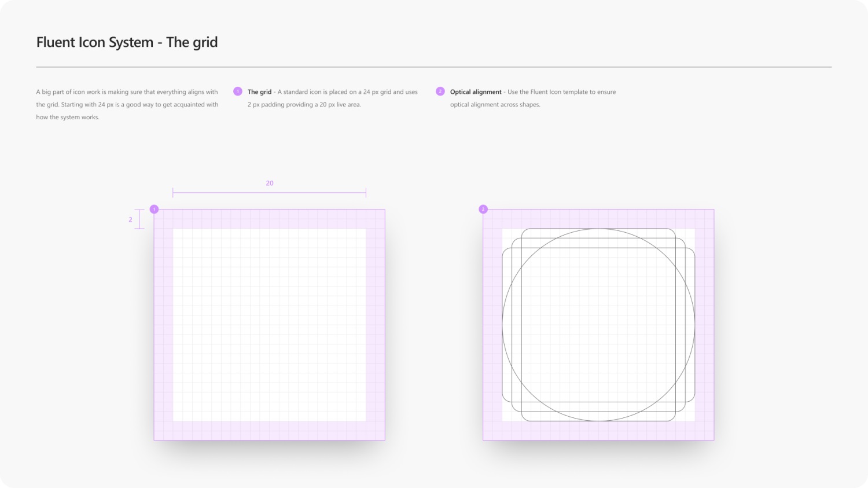Click the number 1 badge on the left grid corner
The height and width of the screenshot is (488, 868).
coord(154,209)
